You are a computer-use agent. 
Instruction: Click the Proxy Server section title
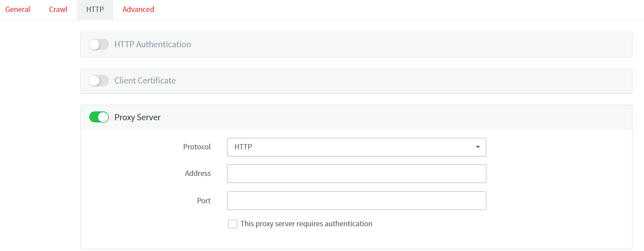[x=137, y=117]
